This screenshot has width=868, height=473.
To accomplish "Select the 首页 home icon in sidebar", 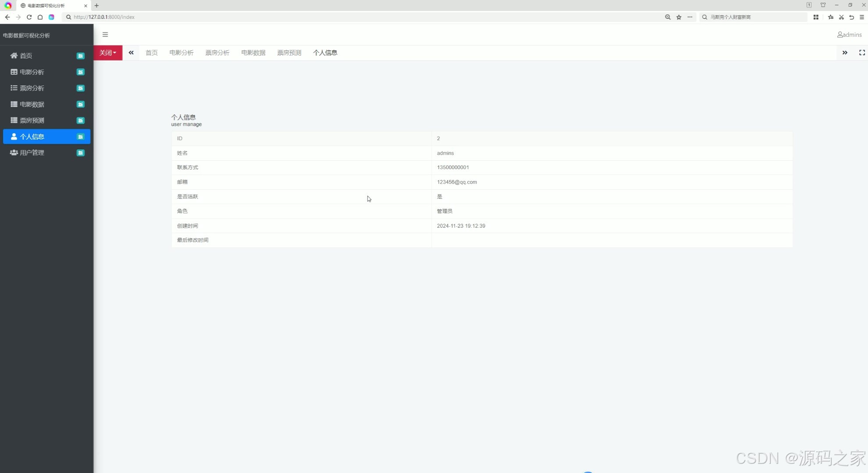I will tap(13, 56).
